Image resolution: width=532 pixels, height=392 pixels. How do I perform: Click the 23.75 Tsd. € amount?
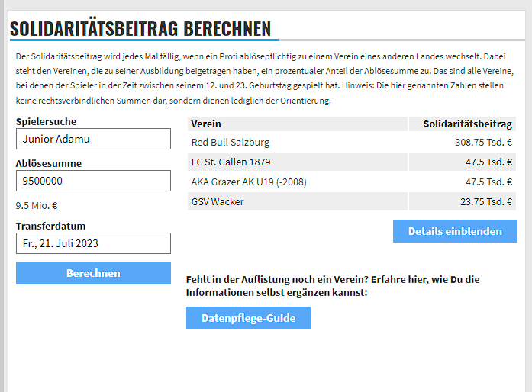486,202
